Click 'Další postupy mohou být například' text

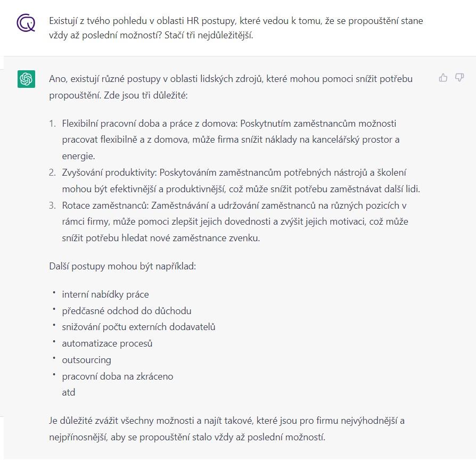(x=122, y=266)
